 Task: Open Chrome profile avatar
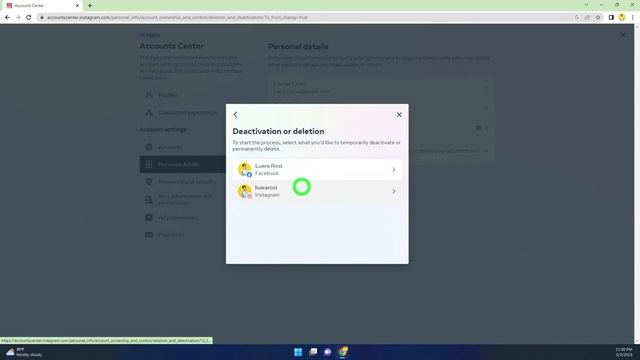[x=622, y=18]
